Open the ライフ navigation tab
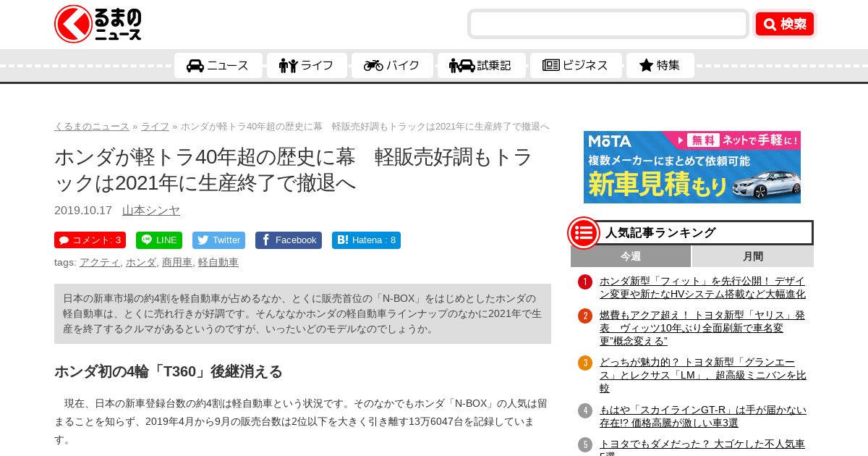Screen dimensions: 868x456 click(307, 65)
